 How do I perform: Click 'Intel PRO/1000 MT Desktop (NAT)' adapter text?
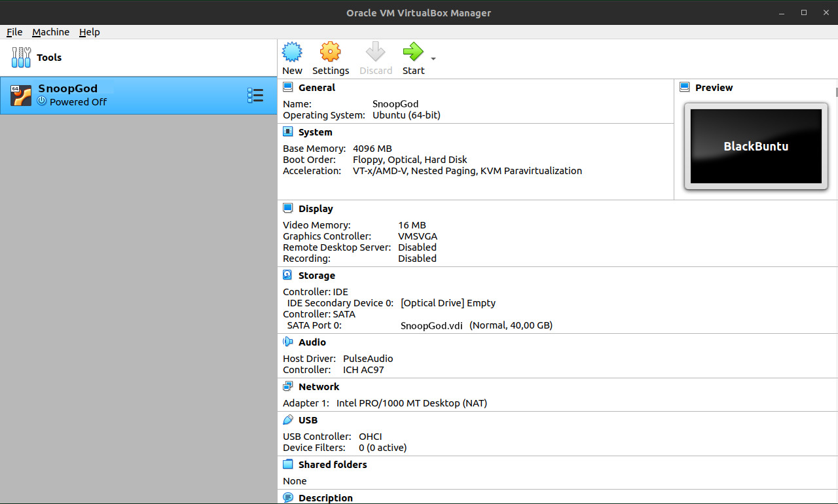coord(412,403)
